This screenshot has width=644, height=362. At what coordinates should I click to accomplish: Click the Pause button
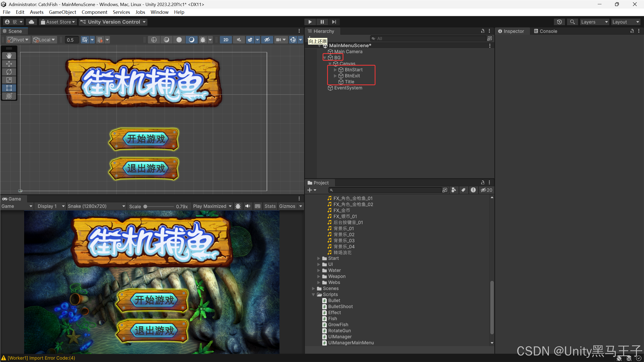322,22
